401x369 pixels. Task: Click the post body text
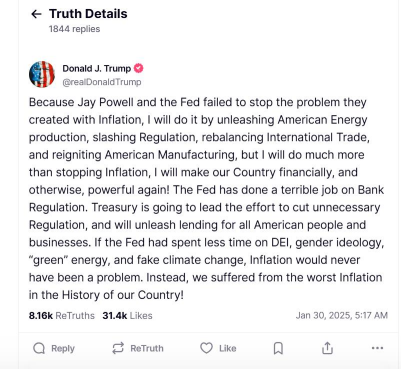tap(206, 198)
